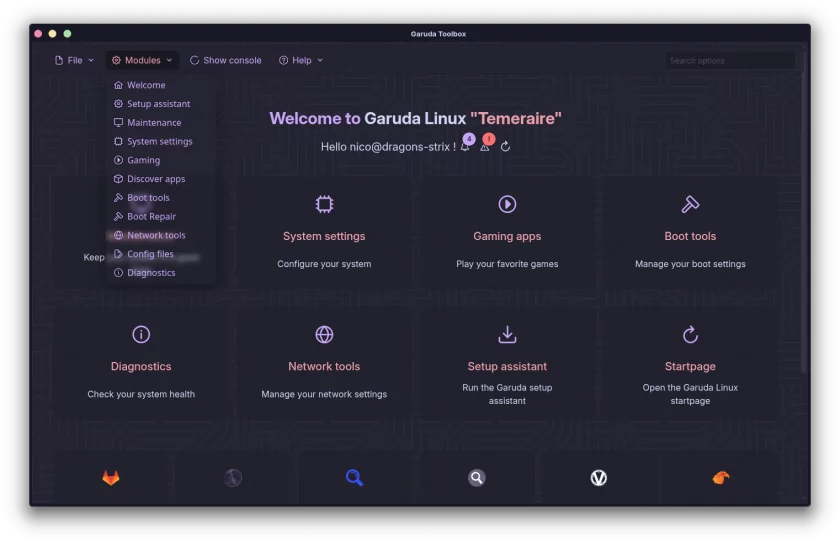Open the File menu
Image resolution: width=840 pixels, height=543 pixels.
pyautogui.click(x=74, y=61)
